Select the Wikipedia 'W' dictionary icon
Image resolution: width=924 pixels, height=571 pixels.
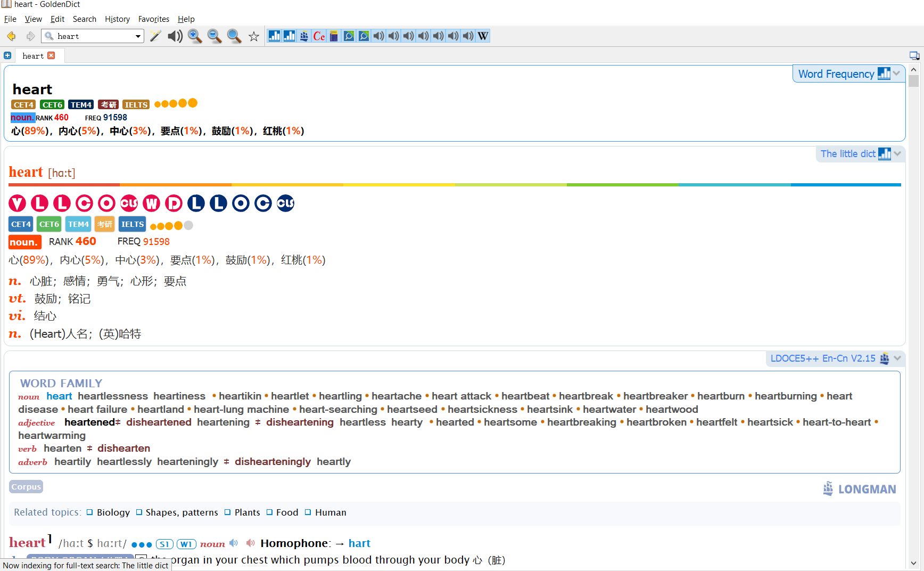pos(483,36)
